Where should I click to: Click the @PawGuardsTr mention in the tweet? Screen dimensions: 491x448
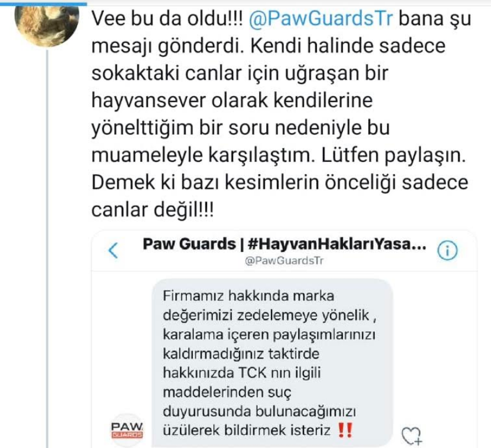320,19
